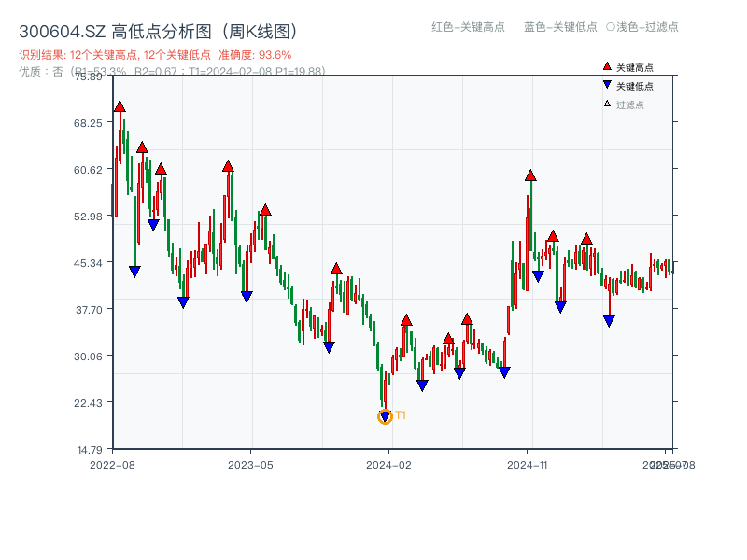Select the blue low triangle near 31 in late 2023

point(329,347)
